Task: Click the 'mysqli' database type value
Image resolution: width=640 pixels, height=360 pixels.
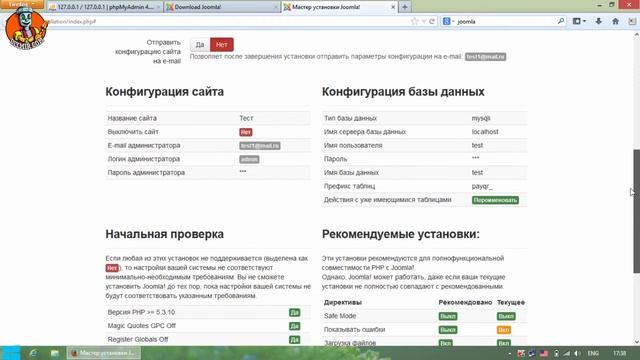Action: click(x=481, y=118)
